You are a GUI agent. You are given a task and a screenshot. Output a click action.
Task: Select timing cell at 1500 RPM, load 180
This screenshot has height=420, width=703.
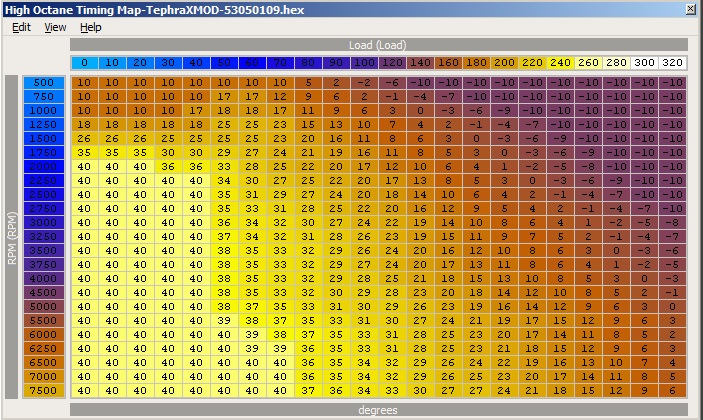click(477, 139)
